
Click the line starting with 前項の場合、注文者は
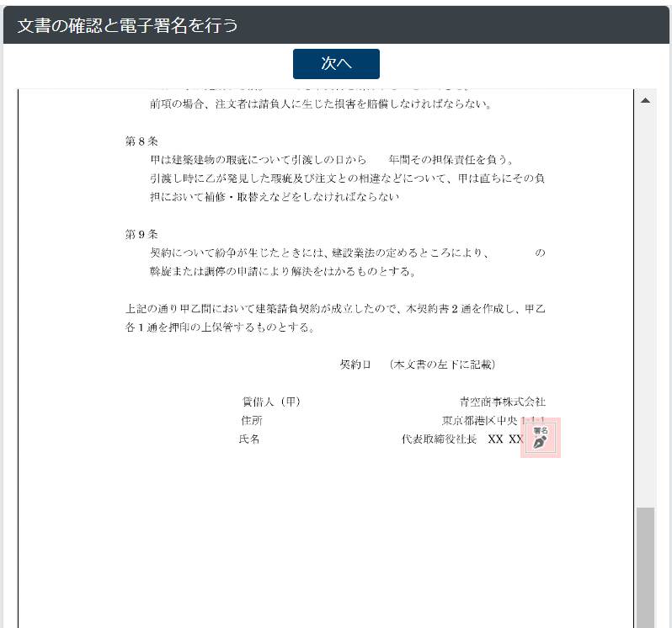[320, 104]
